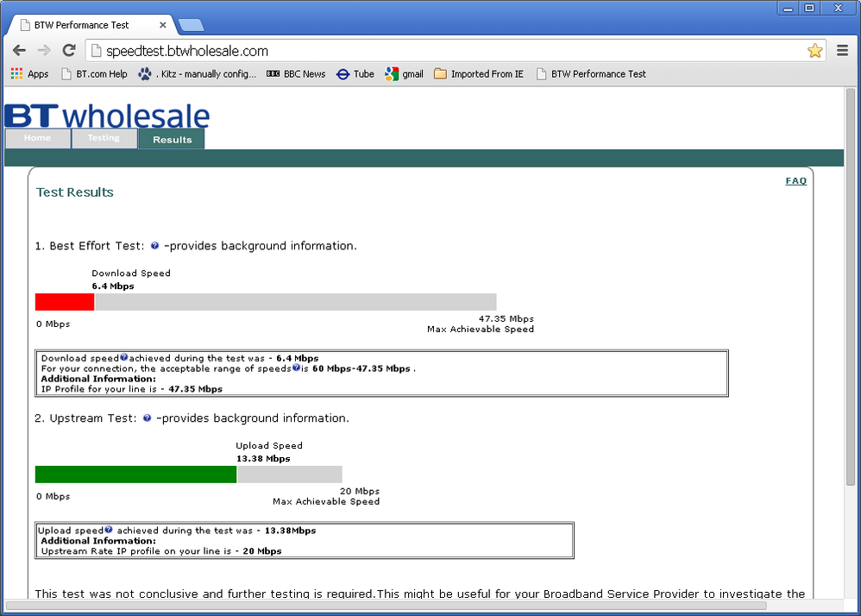
Task: Click the help icon next to Best Effort Test
Action: pos(154,245)
